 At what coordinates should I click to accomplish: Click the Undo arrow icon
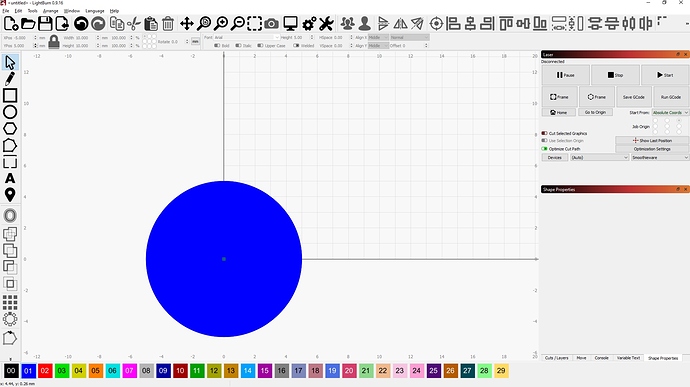point(81,24)
